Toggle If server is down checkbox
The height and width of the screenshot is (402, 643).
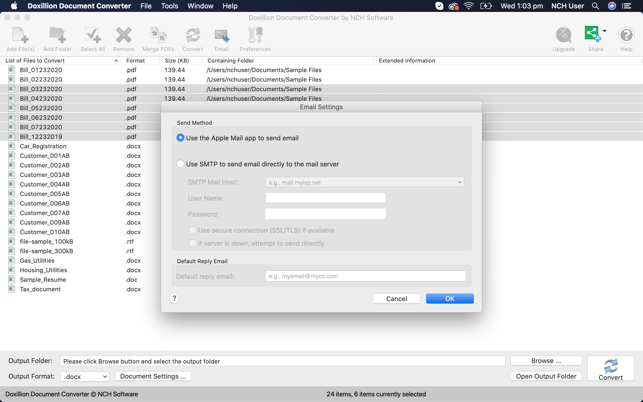[x=192, y=243]
